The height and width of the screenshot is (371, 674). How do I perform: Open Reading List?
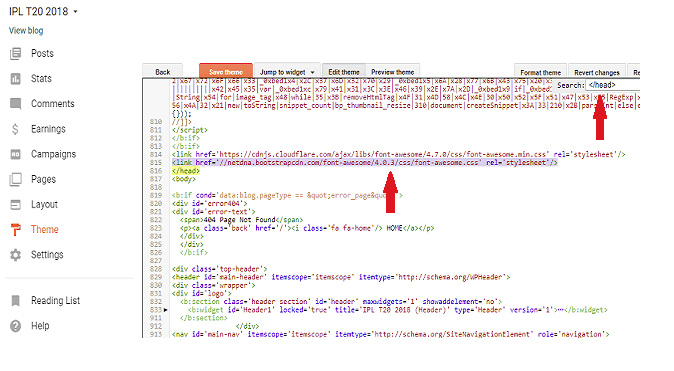pos(55,300)
